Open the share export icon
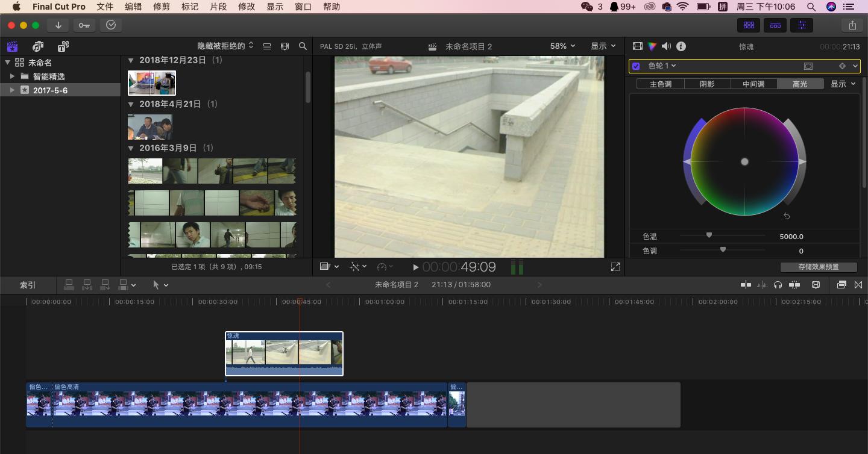 [x=852, y=25]
